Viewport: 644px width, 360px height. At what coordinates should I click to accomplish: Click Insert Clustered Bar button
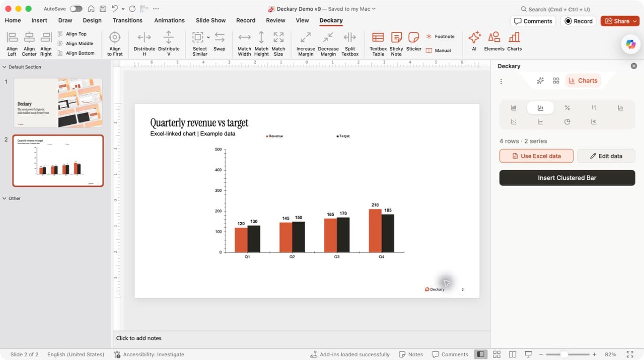(x=567, y=178)
